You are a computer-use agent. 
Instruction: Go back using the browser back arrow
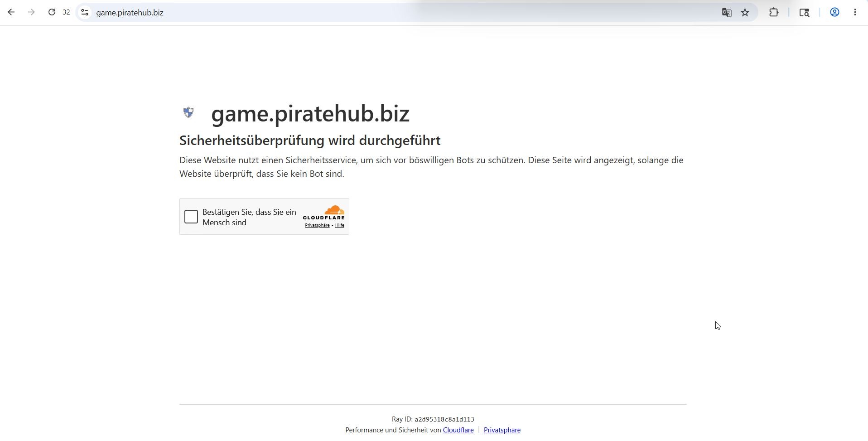pos(11,12)
